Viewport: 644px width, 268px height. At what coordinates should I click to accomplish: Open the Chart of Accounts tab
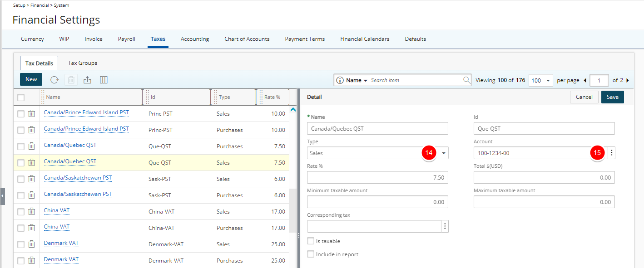(x=247, y=39)
